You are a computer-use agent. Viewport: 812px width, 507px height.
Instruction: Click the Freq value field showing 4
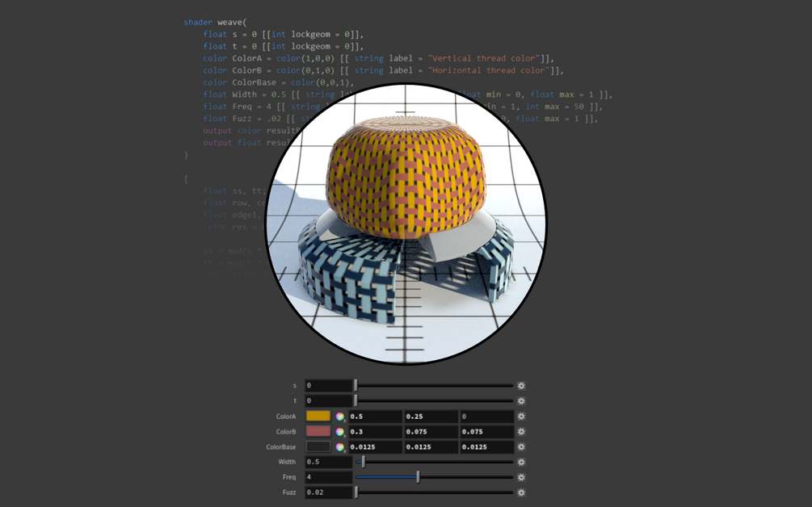[328, 477]
